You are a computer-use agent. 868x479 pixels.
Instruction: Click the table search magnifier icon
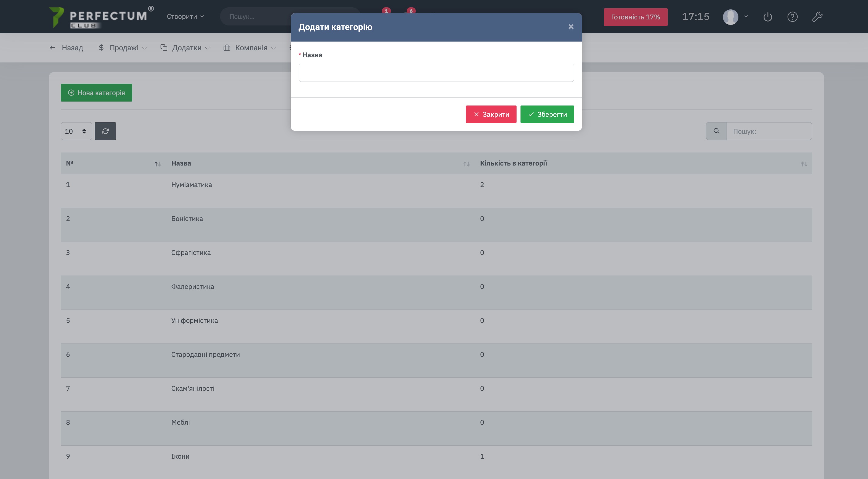[x=716, y=131]
